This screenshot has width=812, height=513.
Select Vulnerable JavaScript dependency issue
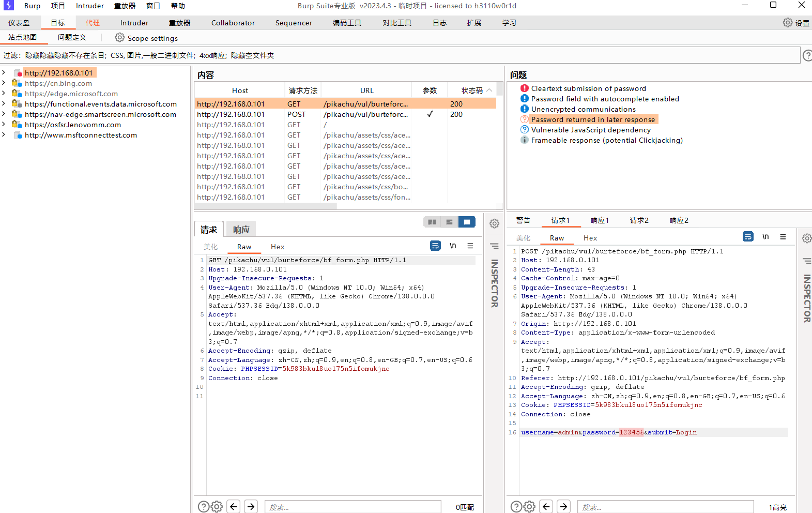pyautogui.click(x=591, y=130)
